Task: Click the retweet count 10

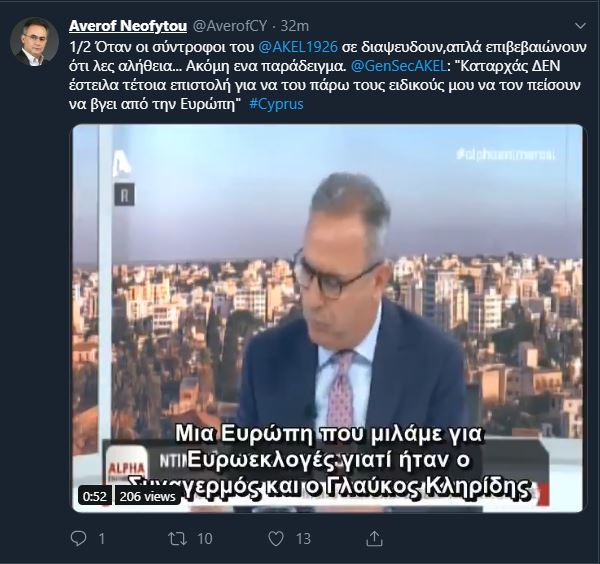Action: click(x=205, y=539)
